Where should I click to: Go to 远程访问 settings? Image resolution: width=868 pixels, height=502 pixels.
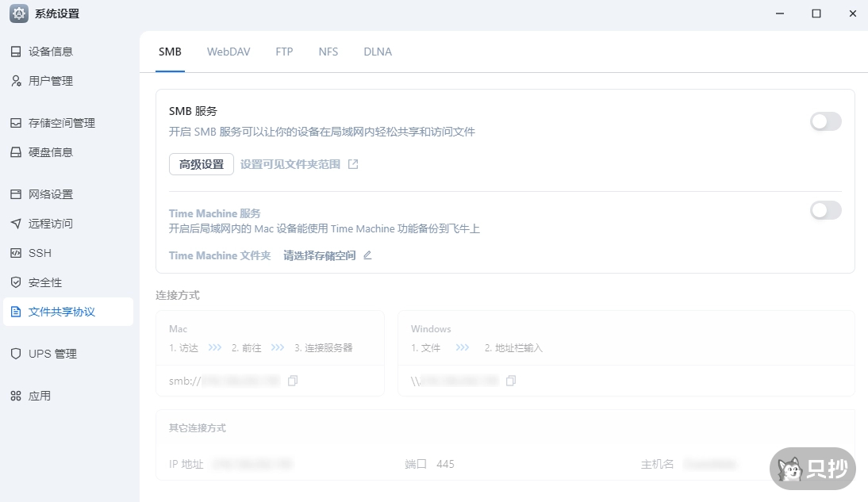click(50, 223)
